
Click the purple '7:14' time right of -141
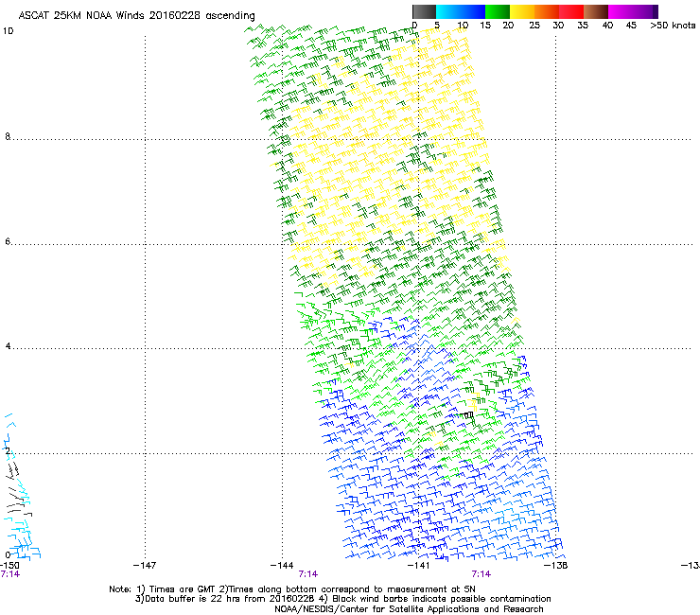click(481, 574)
